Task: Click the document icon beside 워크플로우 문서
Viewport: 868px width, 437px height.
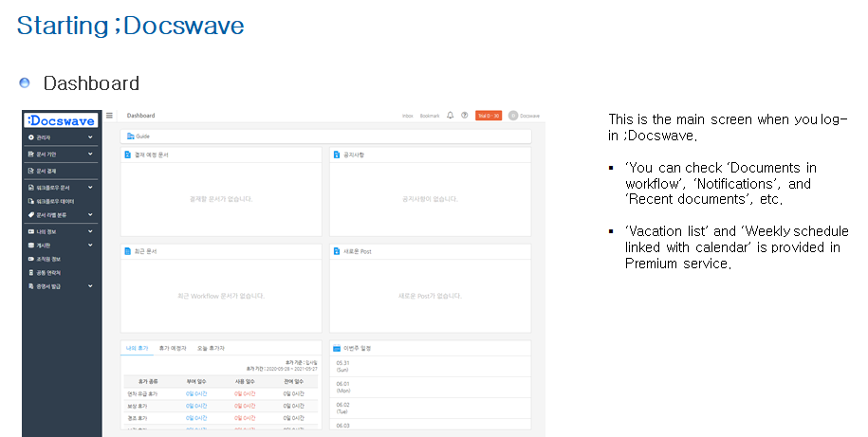Action: [x=31, y=188]
